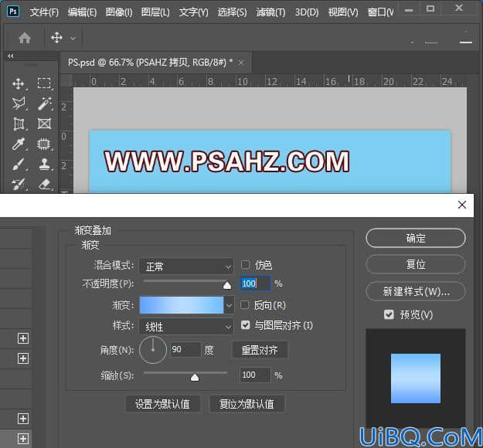The image size is (483, 448).
Task: Click the Move tool icon in options bar
Action: [56, 38]
